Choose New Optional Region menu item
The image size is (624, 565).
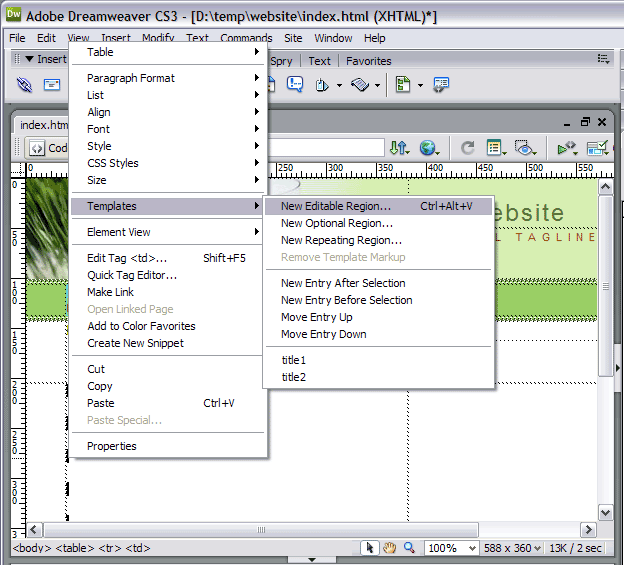378,223
